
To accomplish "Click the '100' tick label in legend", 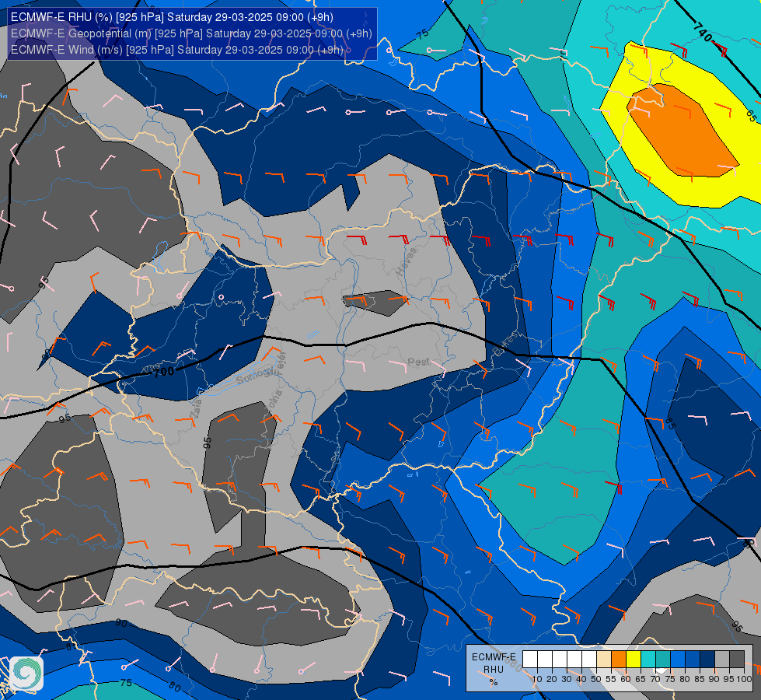I will click(x=744, y=679).
